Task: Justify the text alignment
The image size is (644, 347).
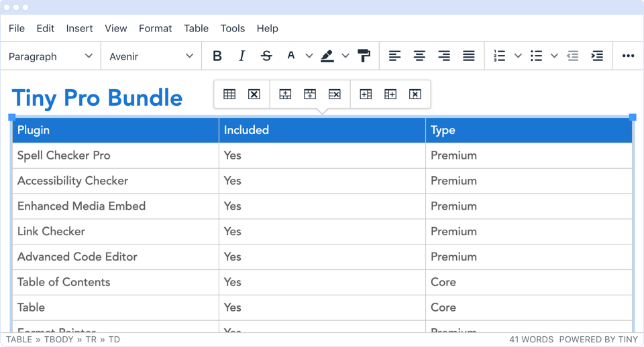Action: [469, 56]
